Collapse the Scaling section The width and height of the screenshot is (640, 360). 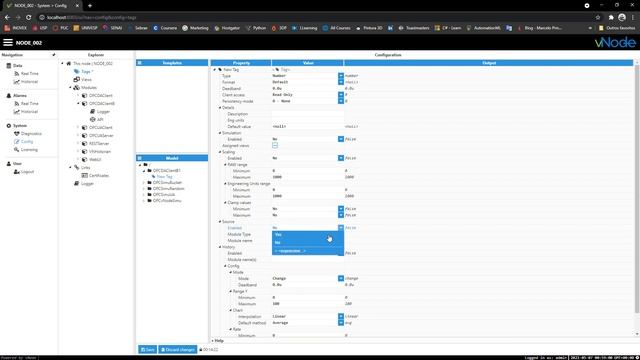pyautogui.click(x=220, y=152)
